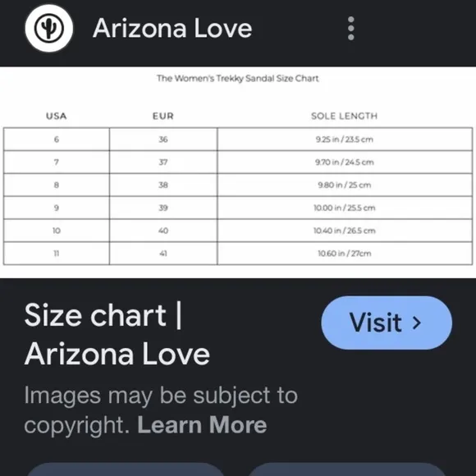The image size is (476, 476).
Task: Select the EUR size 40 cell
Action: click(163, 231)
